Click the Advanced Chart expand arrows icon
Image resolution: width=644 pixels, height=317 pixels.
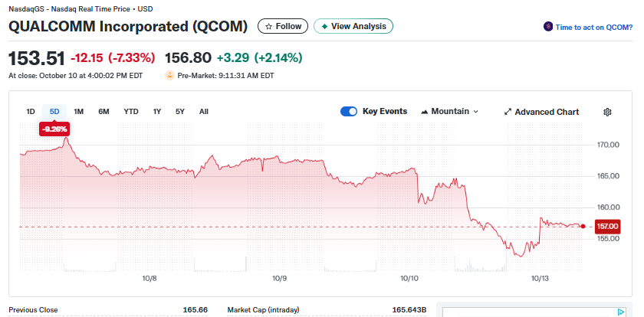508,112
